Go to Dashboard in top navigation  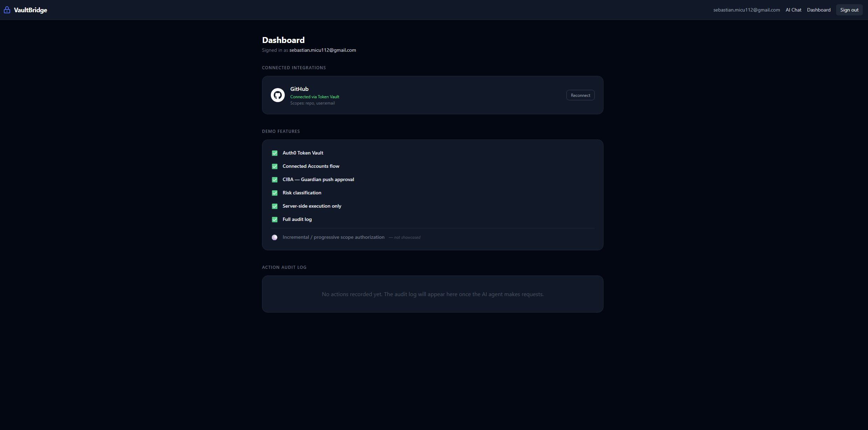pos(818,10)
